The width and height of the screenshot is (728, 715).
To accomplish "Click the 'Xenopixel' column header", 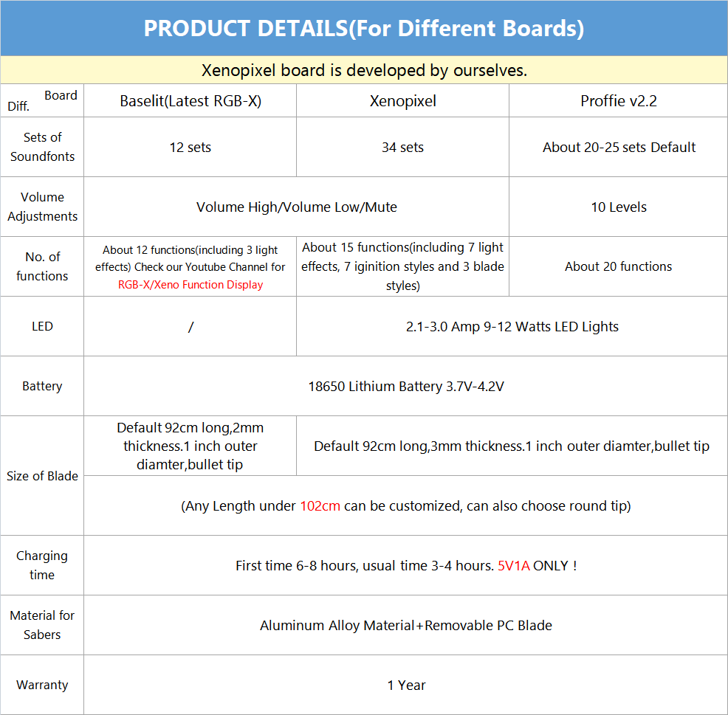I will (x=402, y=100).
